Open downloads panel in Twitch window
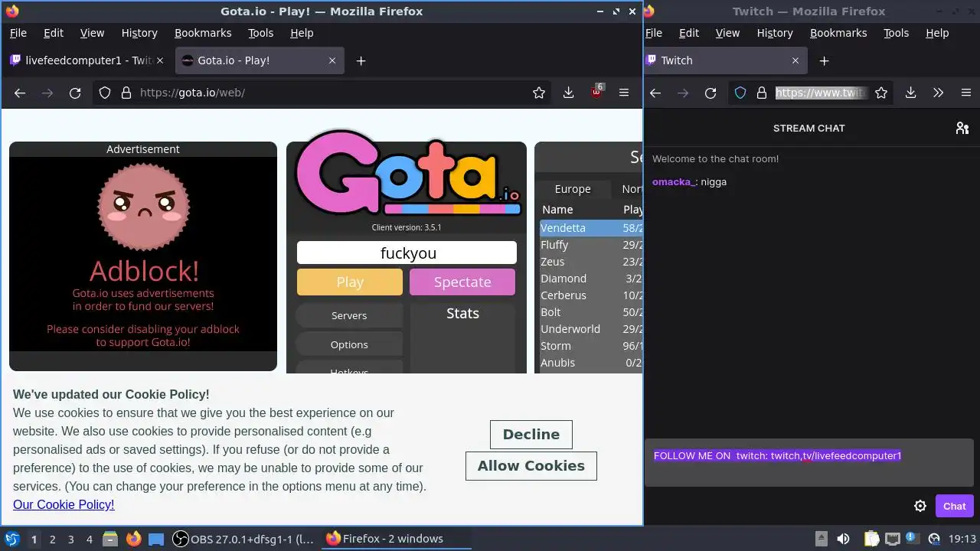Viewport: 980px width, 551px height. tap(910, 93)
